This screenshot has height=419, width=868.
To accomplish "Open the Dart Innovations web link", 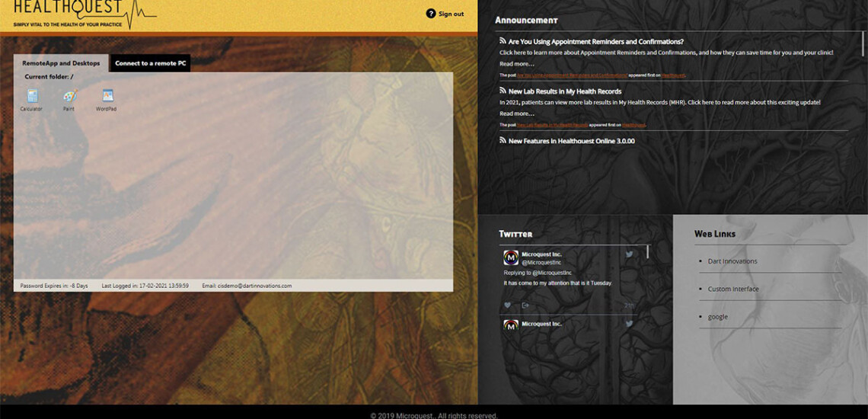I will [x=732, y=261].
